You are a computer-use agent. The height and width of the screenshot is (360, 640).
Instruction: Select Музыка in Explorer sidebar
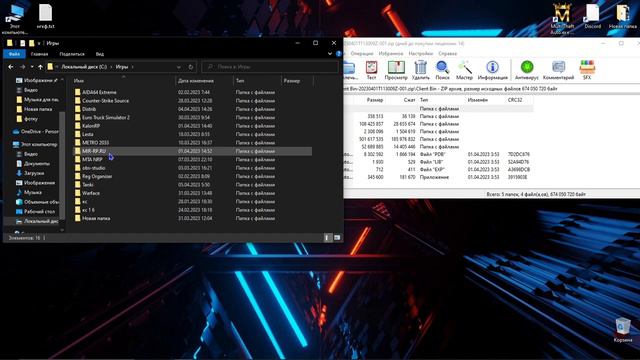tap(29, 192)
